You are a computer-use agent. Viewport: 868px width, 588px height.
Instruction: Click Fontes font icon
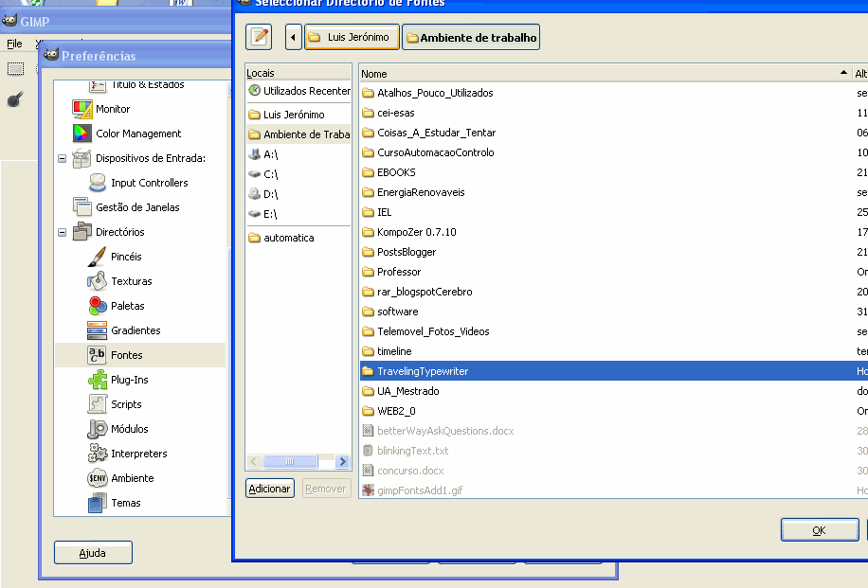(x=97, y=355)
